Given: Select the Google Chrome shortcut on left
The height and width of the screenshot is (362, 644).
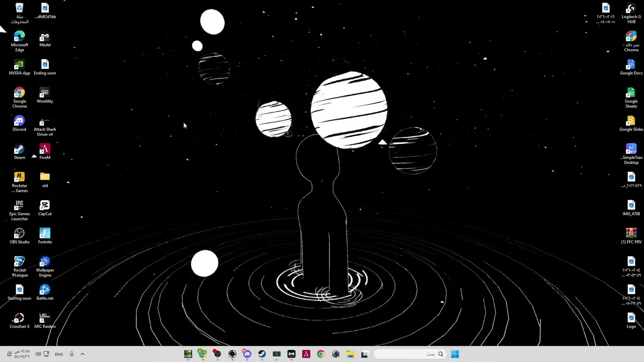Looking at the screenshot, I should coord(19,98).
